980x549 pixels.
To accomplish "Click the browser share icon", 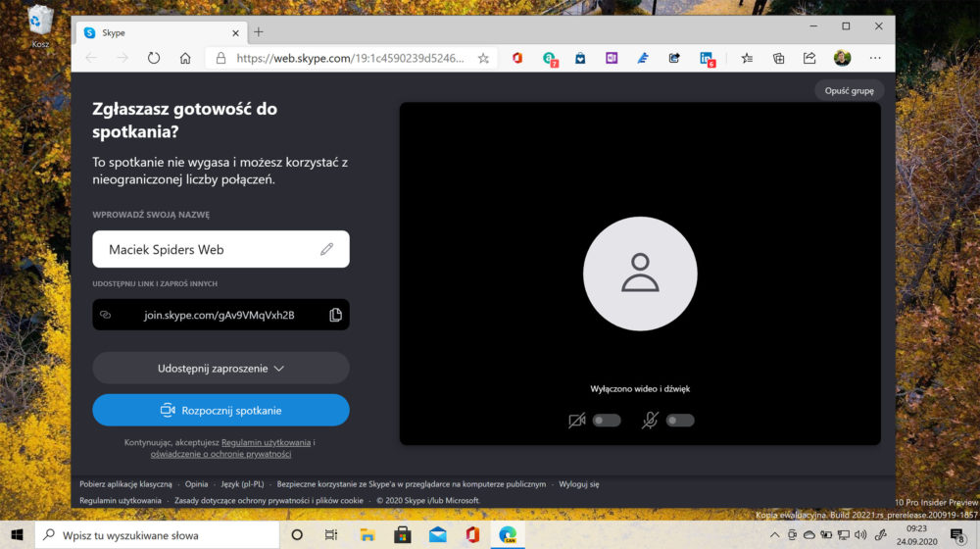I will click(809, 58).
